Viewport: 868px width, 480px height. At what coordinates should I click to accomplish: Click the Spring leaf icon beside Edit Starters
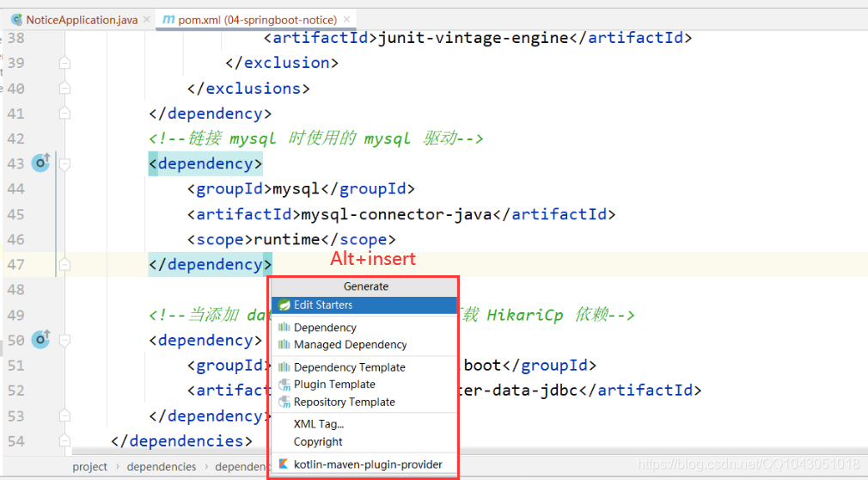(284, 305)
